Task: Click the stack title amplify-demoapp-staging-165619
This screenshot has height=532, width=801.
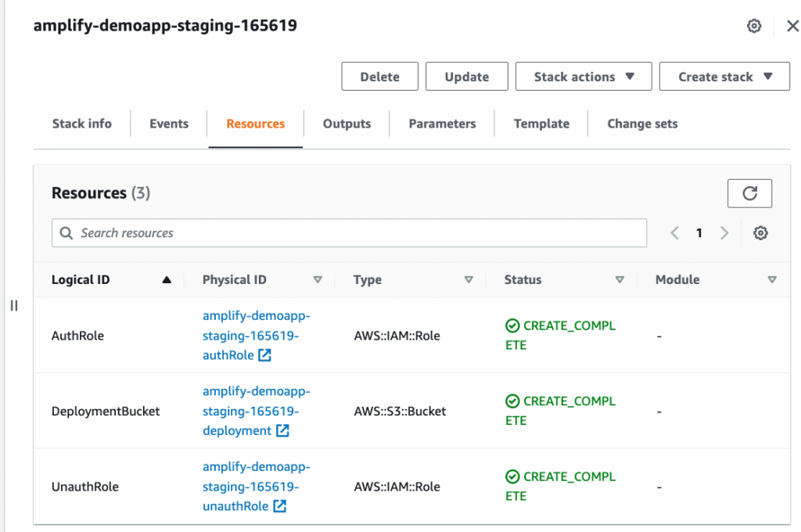Action: click(x=165, y=26)
